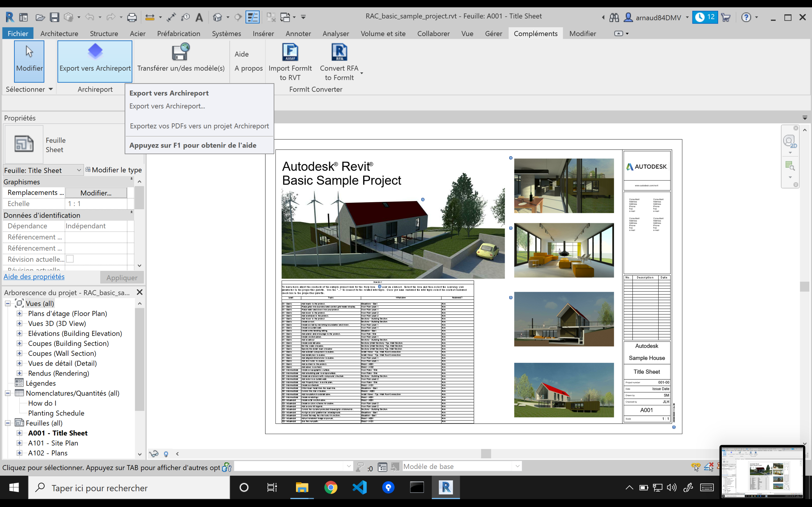The image size is (812, 507).
Task: Click Import FormIt to RVT icon
Action: point(290,52)
